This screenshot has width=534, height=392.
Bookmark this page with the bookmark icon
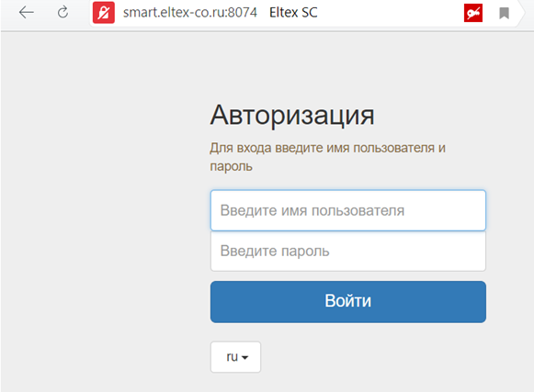point(504,13)
